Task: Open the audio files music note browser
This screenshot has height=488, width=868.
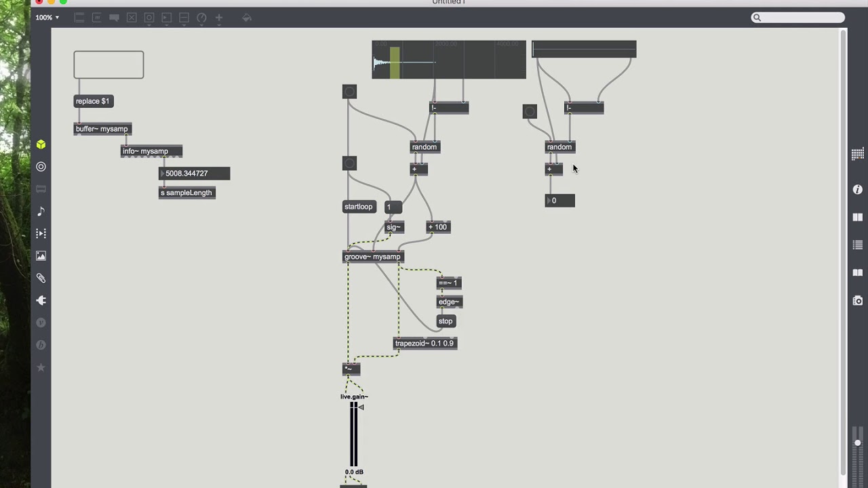Action: pyautogui.click(x=41, y=211)
